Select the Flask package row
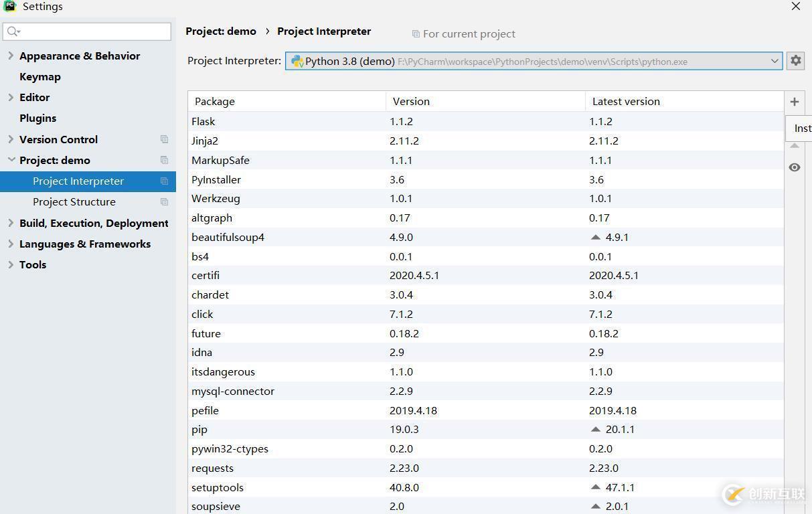The image size is (812, 514). click(204, 121)
